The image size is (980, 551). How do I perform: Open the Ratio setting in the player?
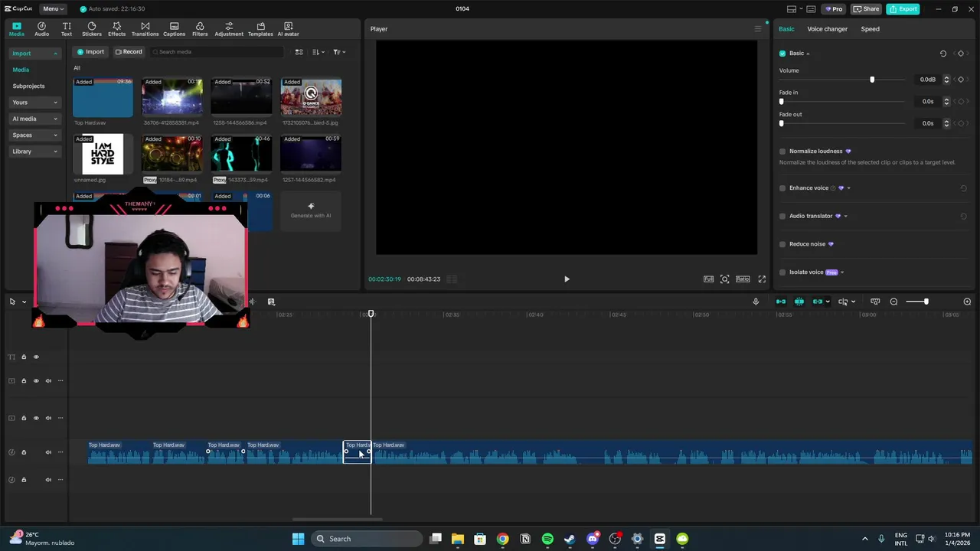coord(743,279)
